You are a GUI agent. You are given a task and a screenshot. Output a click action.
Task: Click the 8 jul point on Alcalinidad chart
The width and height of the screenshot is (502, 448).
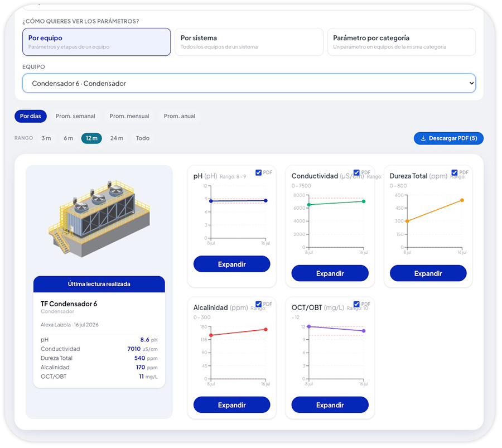click(x=211, y=335)
